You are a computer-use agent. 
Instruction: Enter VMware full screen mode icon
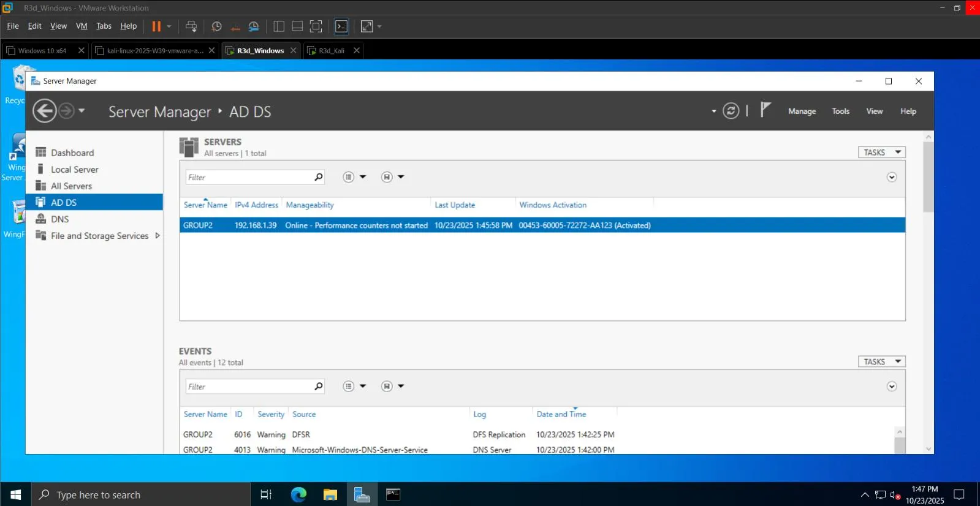(x=316, y=26)
